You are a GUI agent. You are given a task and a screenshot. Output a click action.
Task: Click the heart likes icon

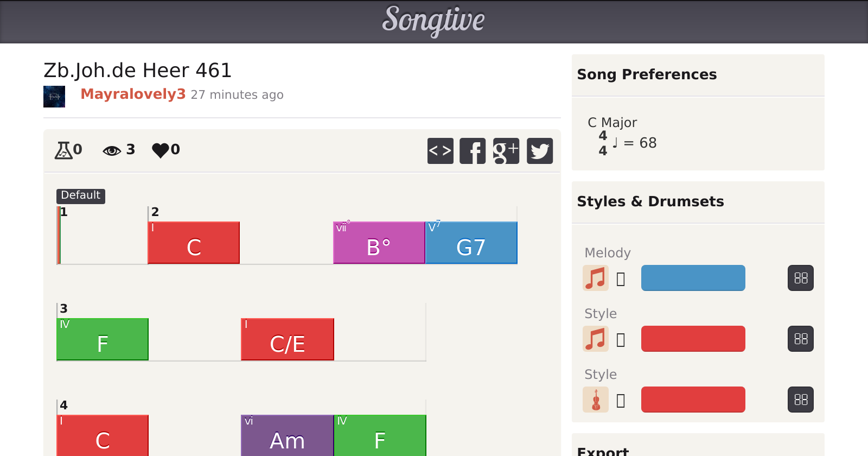[161, 150]
